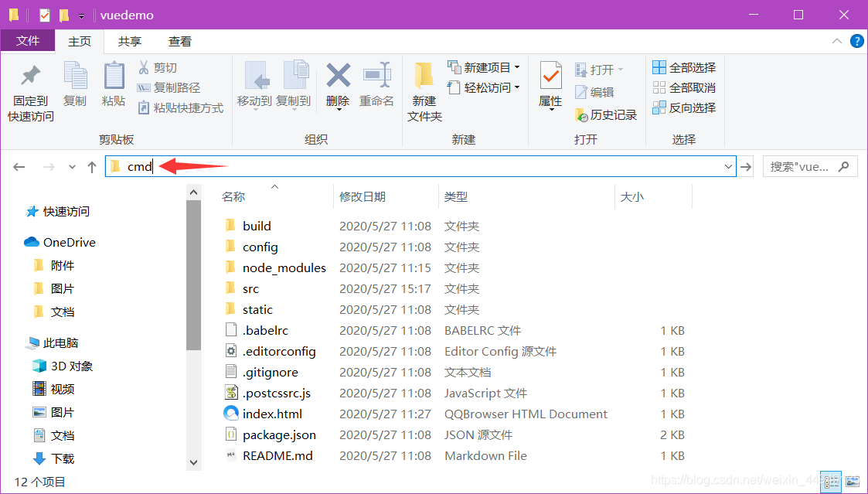Select the Share (共享) tab

(130, 42)
